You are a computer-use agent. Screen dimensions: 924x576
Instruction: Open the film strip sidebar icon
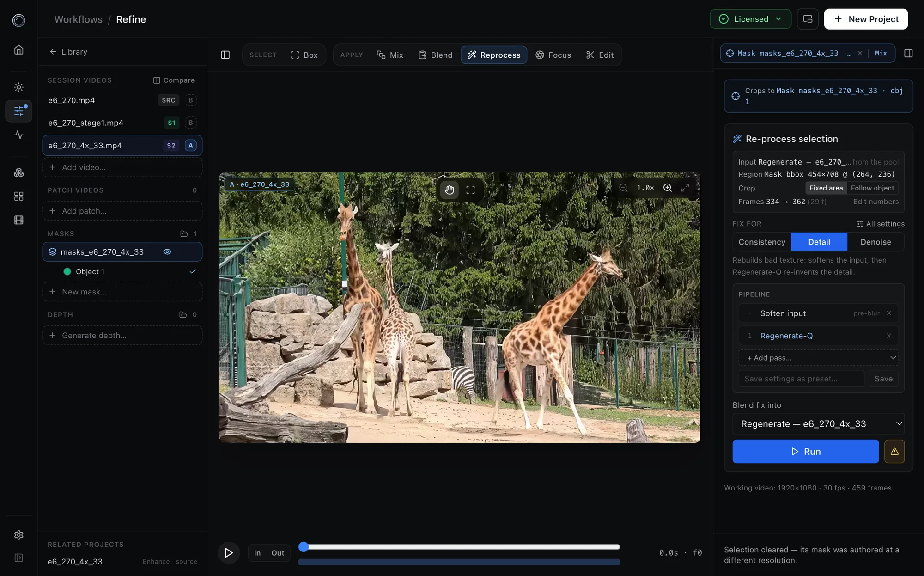(x=18, y=220)
